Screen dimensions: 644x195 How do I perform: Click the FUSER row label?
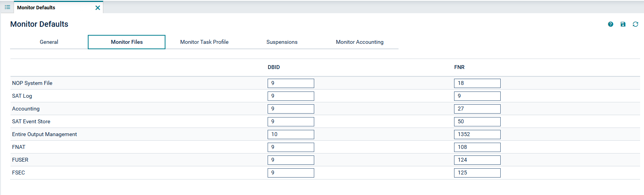pyautogui.click(x=20, y=160)
